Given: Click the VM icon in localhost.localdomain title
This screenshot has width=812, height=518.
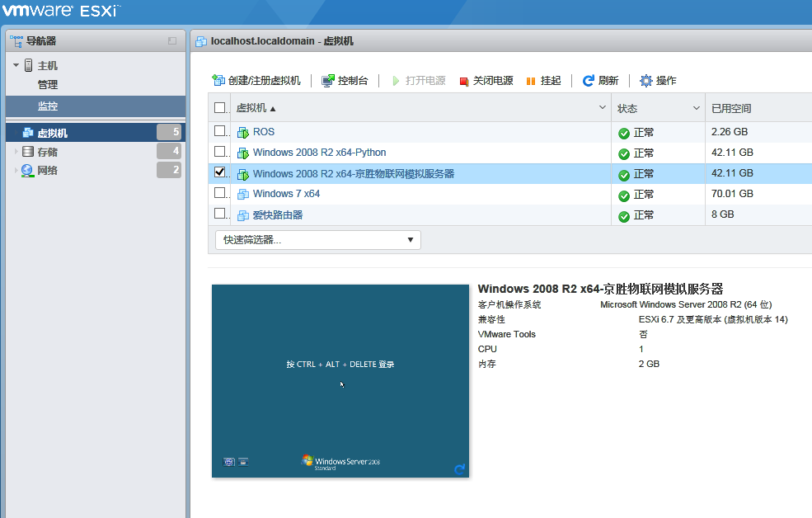Looking at the screenshot, I should (201, 41).
